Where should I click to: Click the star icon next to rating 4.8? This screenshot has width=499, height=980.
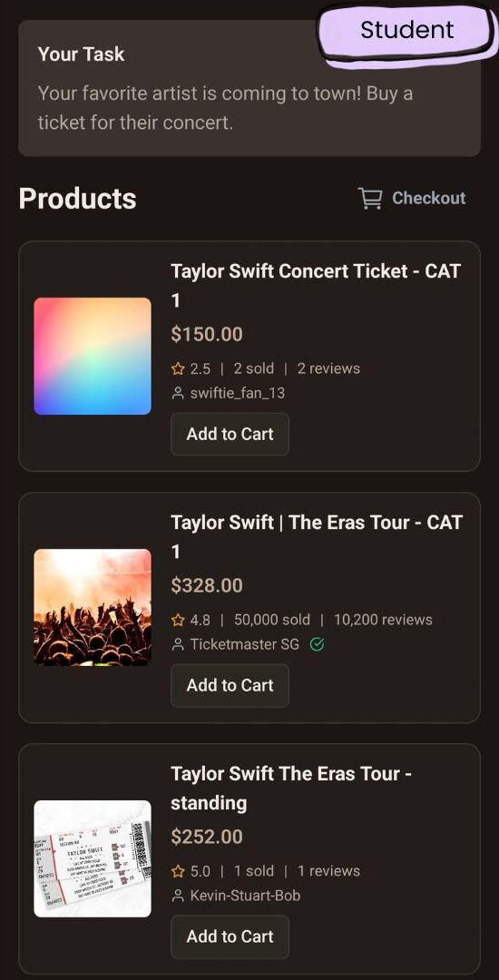tap(178, 620)
